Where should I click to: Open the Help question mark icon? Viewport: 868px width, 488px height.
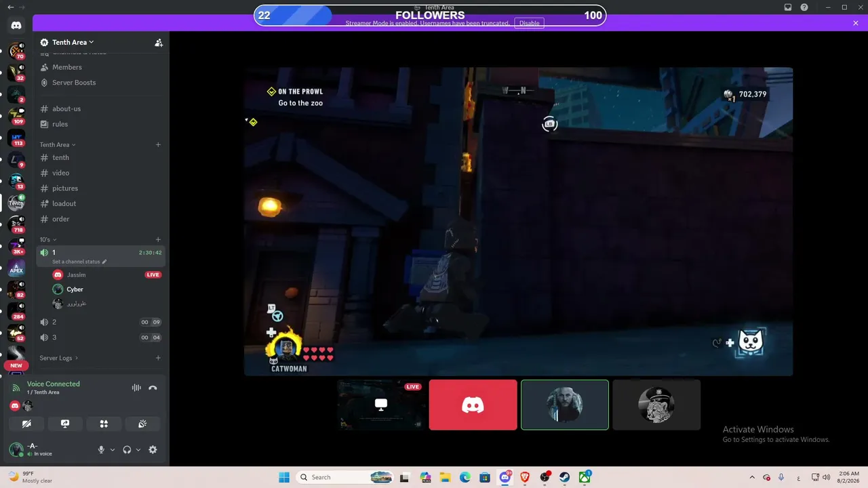point(804,7)
